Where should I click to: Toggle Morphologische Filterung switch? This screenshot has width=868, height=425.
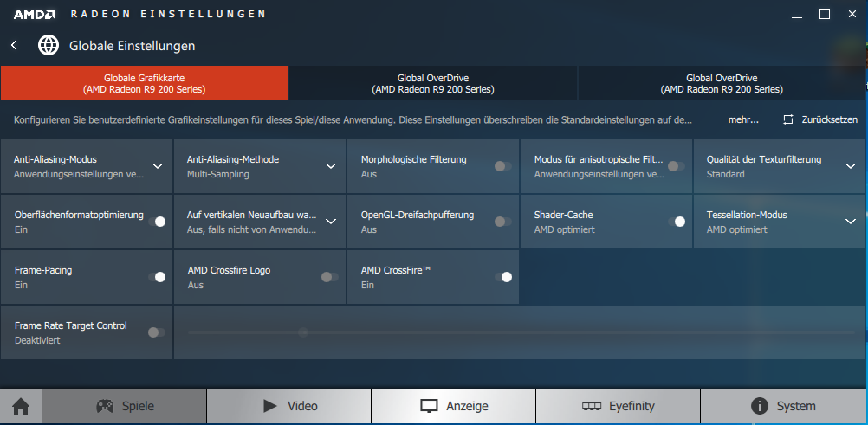tap(502, 166)
